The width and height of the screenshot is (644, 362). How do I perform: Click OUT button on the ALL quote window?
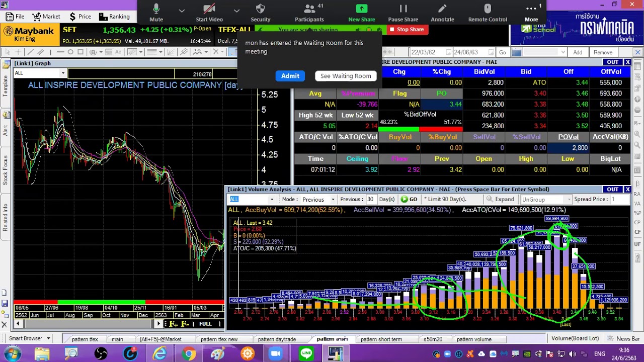pos(612,62)
